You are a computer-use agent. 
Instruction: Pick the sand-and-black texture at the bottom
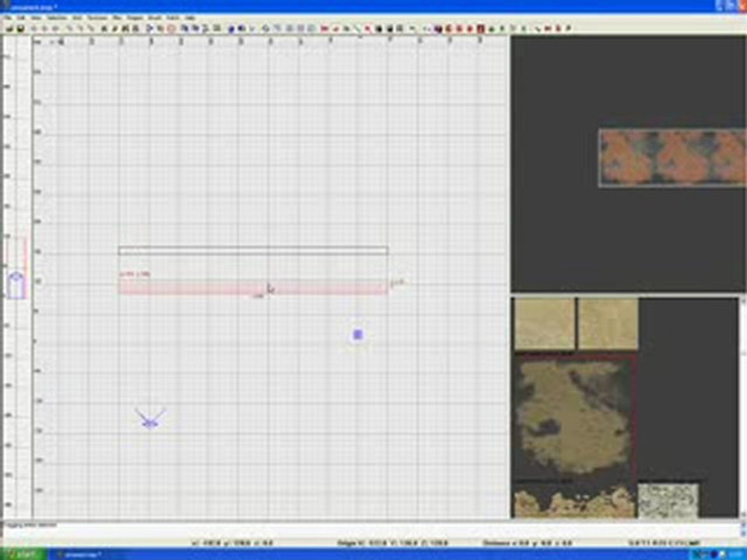point(574,500)
